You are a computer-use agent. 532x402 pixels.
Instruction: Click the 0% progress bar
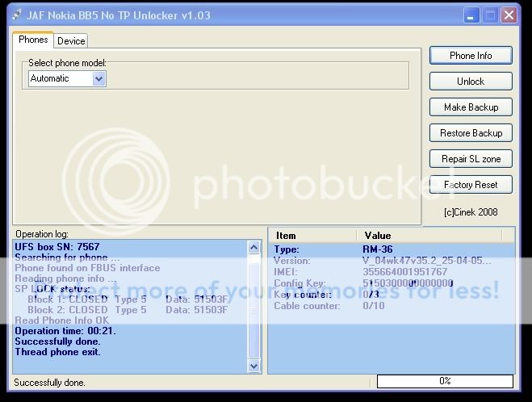coord(445,381)
